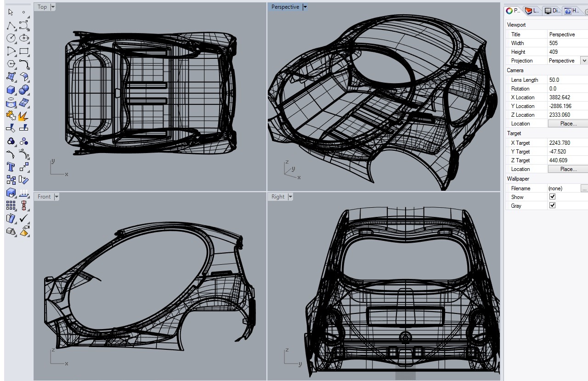Click the camera Location Place button
The width and height of the screenshot is (588, 381).
coord(568,124)
